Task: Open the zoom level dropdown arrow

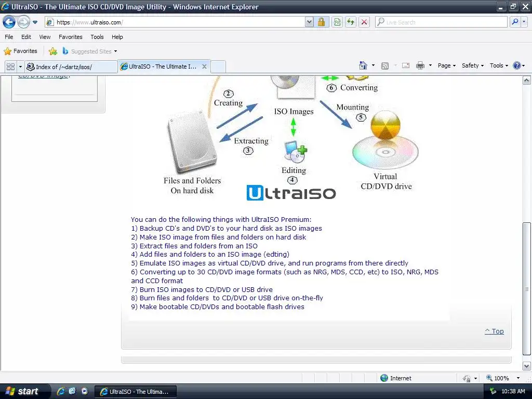Action: 518,378
